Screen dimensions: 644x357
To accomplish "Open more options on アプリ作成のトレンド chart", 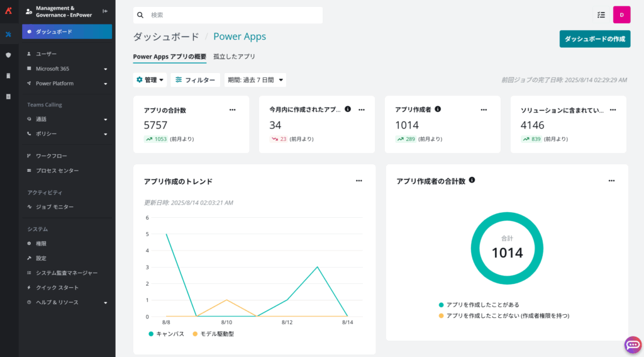I will pos(359,181).
